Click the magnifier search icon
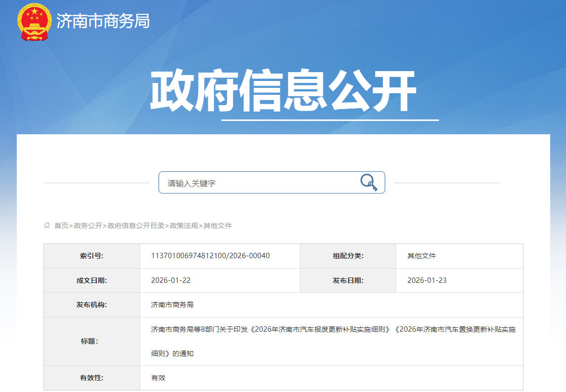The height and width of the screenshot is (392, 566). pyautogui.click(x=368, y=183)
